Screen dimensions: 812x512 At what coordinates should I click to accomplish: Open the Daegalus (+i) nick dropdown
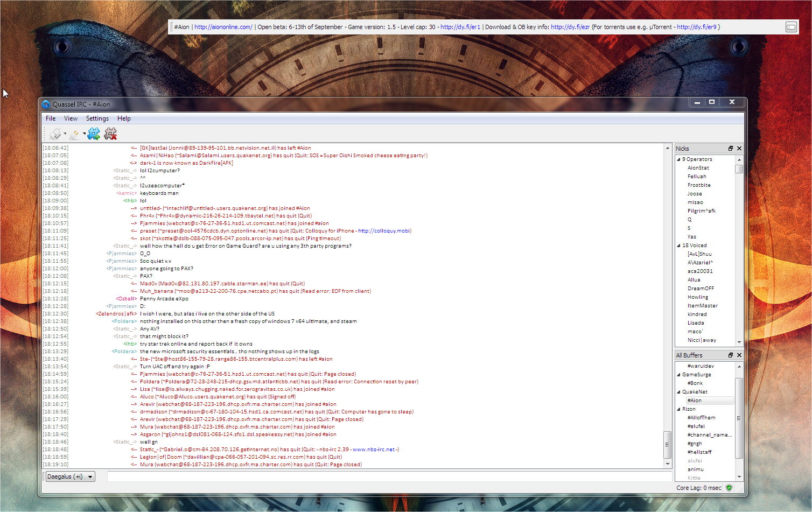coord(69,476)
